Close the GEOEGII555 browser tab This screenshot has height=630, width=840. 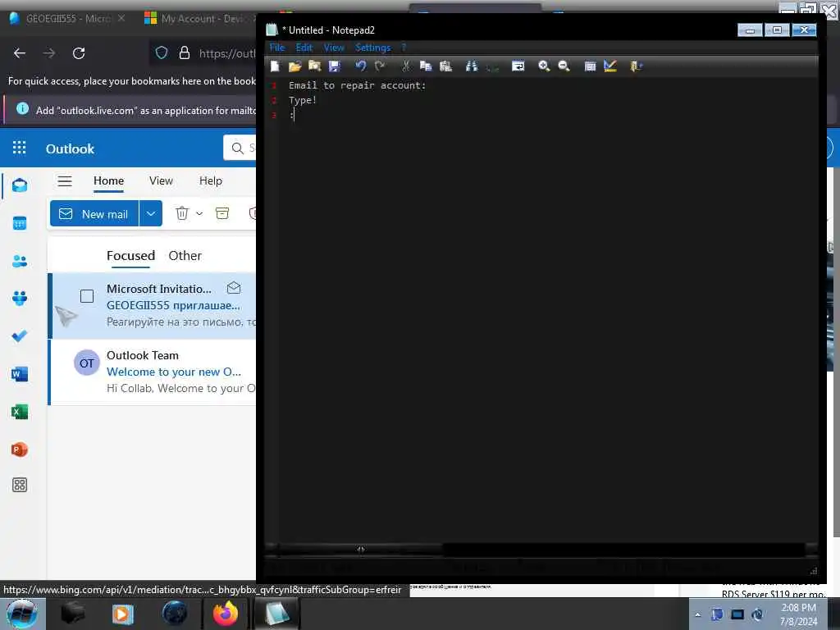tap(121, 18)
